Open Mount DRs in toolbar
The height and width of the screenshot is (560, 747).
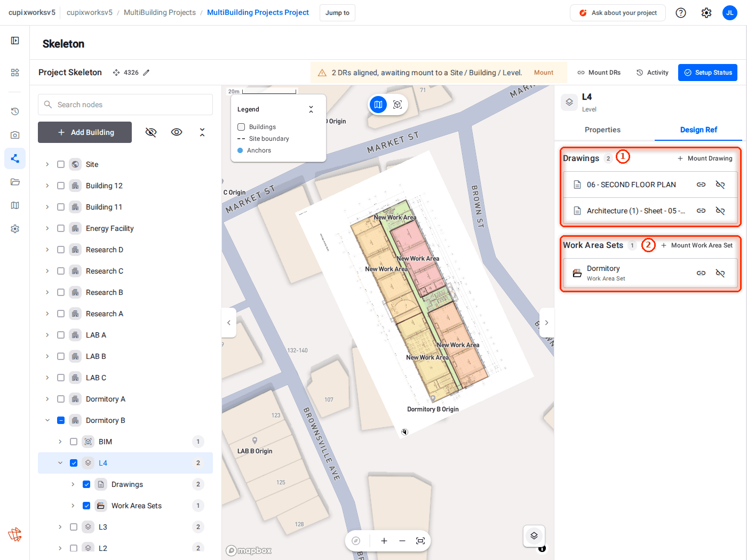coord(599,73)
